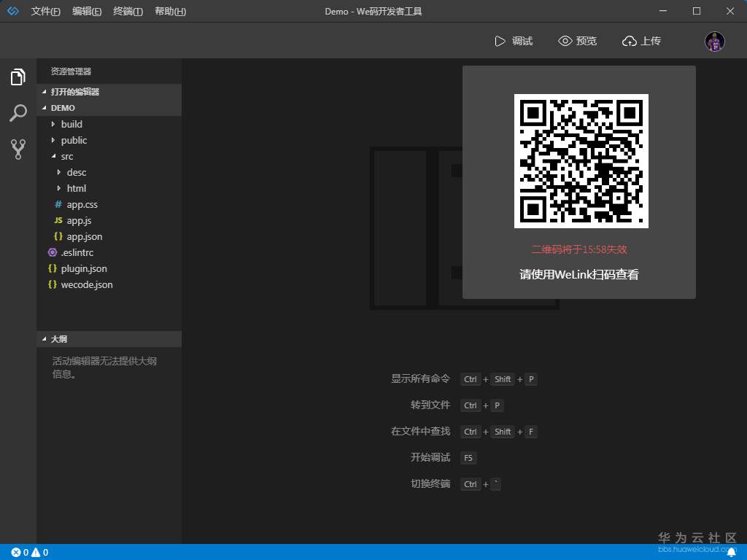Screen dimensions: 747x560
Task: Expand the build folder
Action: pos(72,124)
